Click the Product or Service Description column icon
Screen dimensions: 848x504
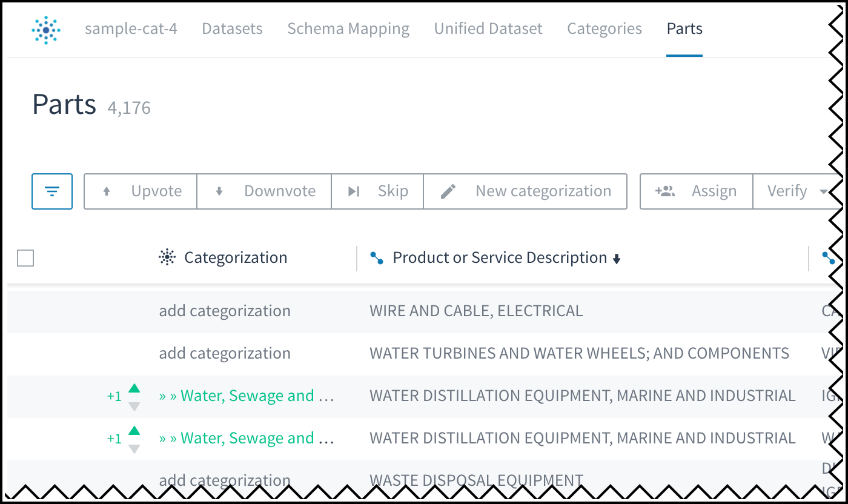[377, 258]
